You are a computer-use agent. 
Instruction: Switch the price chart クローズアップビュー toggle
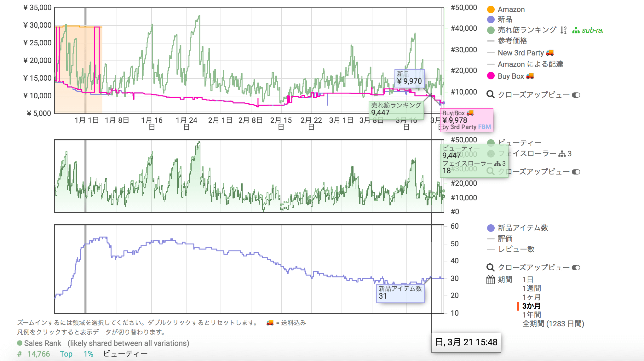576,95
